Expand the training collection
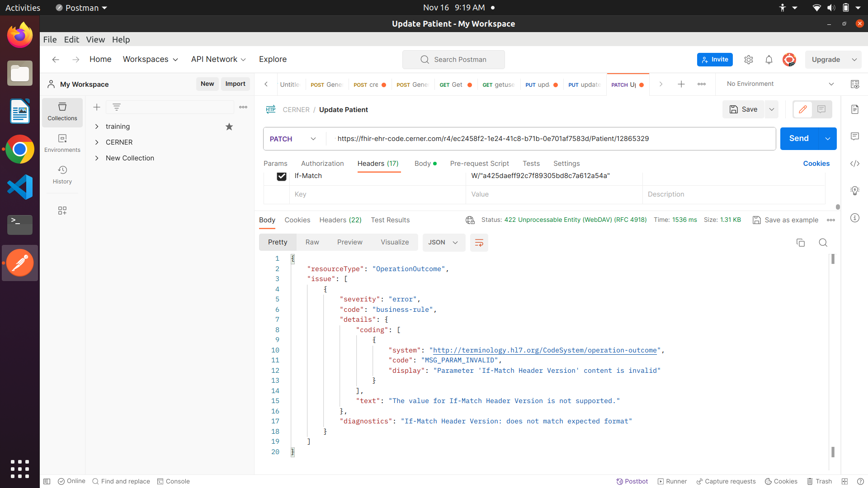The height and width of the screenshot is (488, 868). [97, 127]
